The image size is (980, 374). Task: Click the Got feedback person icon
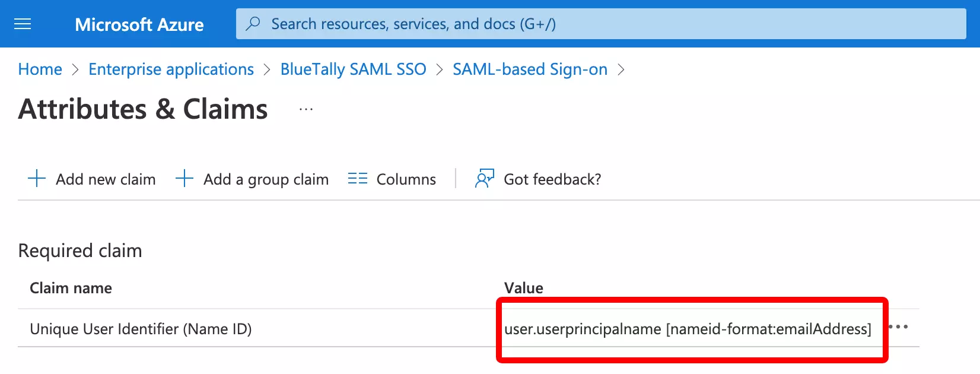pos(484,179)
